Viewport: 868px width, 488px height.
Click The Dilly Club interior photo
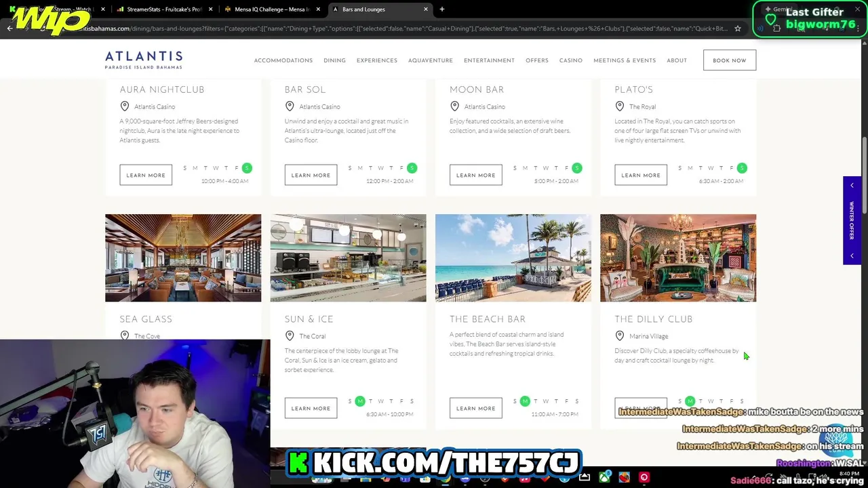pos(678,258)
